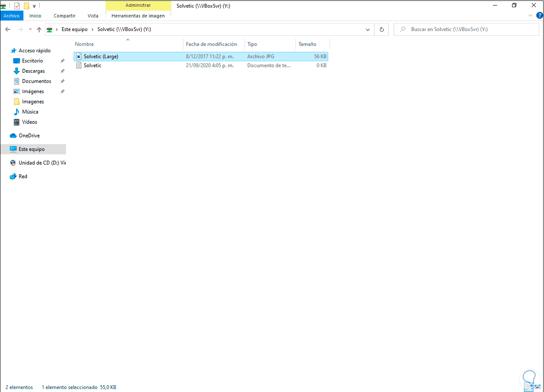Open Herramientas de imagen ribbon tab

pos(138,16)
